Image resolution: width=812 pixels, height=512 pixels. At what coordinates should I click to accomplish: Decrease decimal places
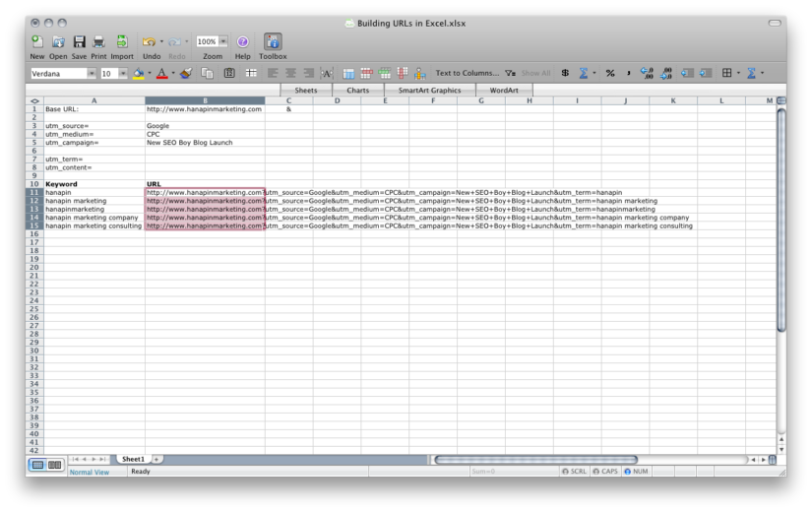(x=666, y=74)
